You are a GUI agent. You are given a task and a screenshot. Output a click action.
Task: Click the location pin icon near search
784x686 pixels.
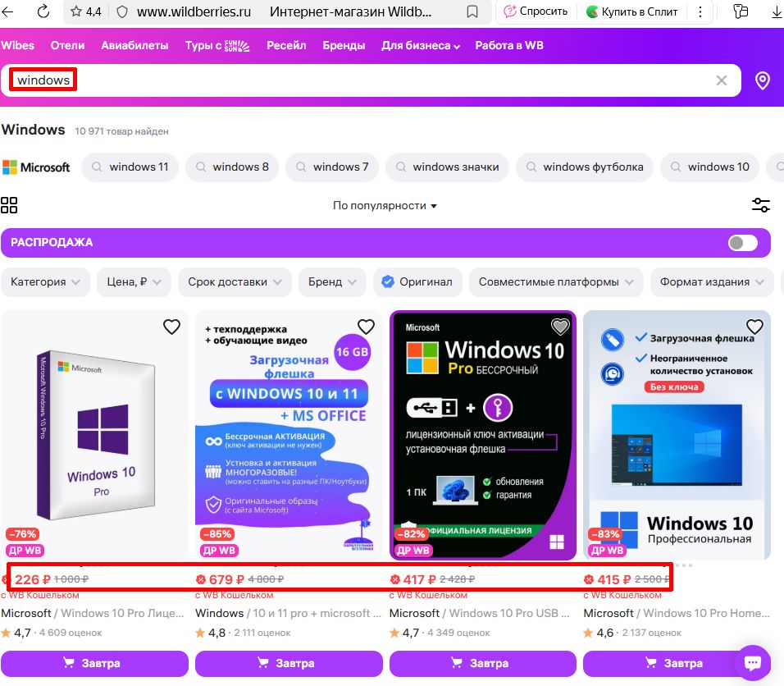762,80
